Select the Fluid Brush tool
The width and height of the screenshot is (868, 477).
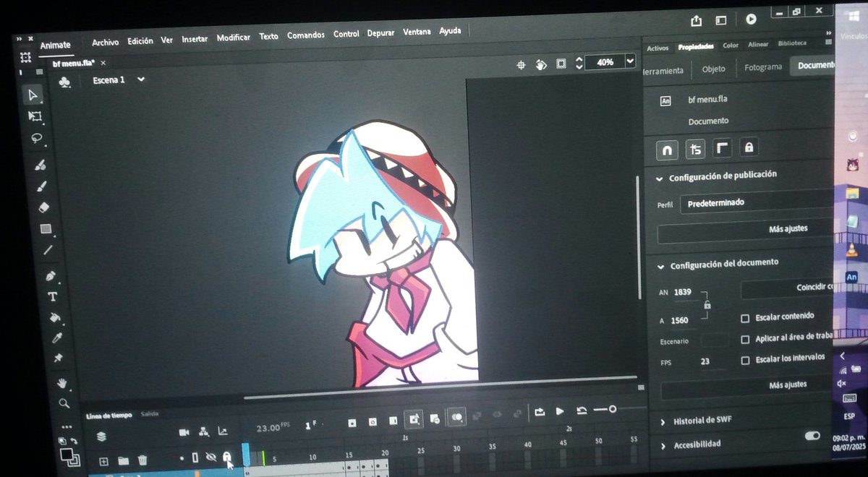(x=40, y=165)
